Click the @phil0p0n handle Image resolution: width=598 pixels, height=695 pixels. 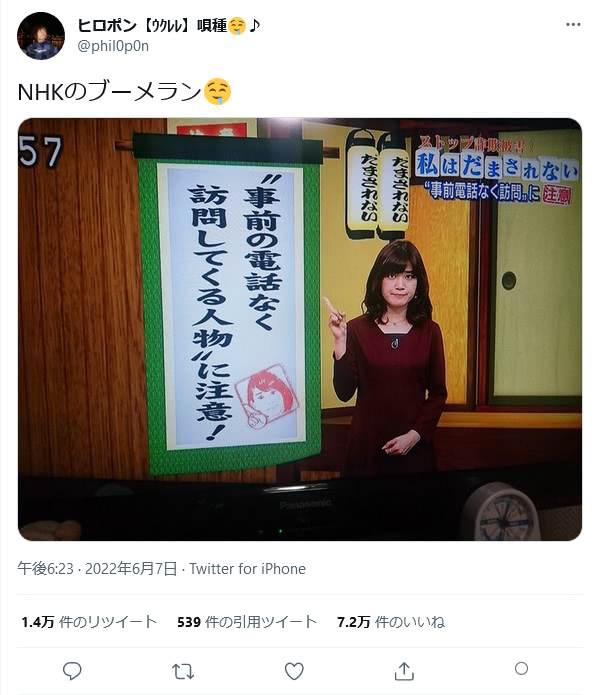click(113, 46)
